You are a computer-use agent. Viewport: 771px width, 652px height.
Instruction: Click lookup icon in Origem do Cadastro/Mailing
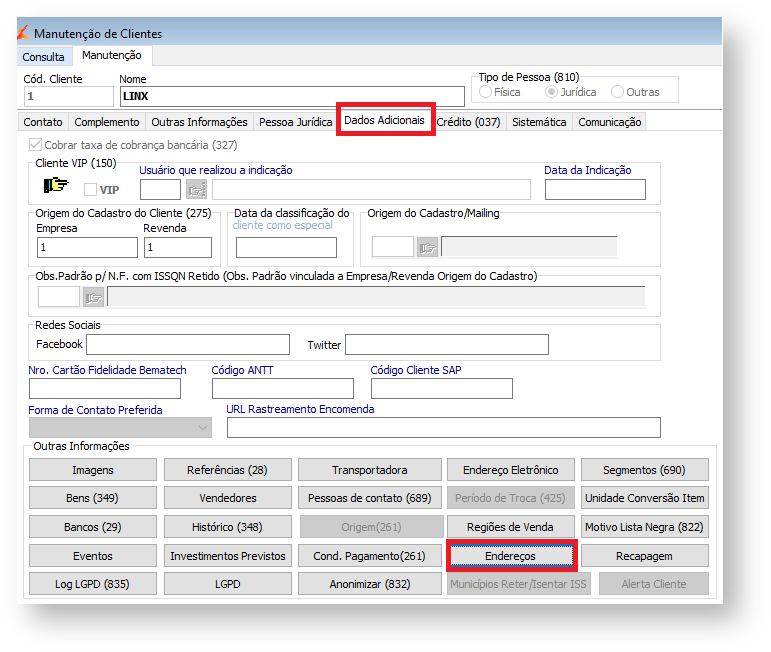[428, 247]
